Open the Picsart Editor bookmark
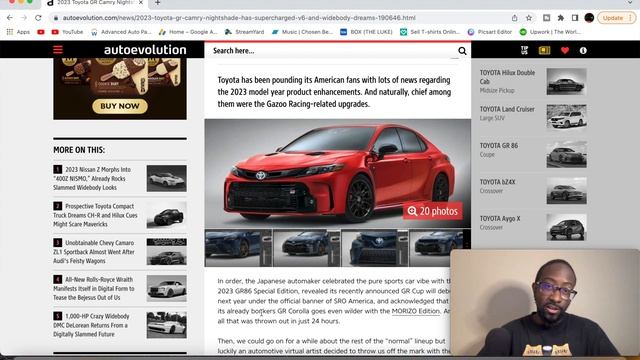 click(490, 32)
